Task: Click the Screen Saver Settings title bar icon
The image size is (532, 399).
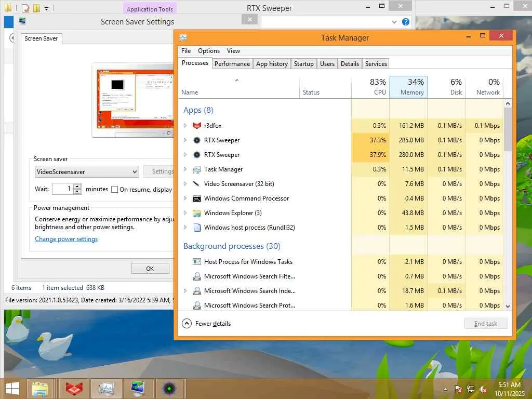Action: (x=22, y=21)
